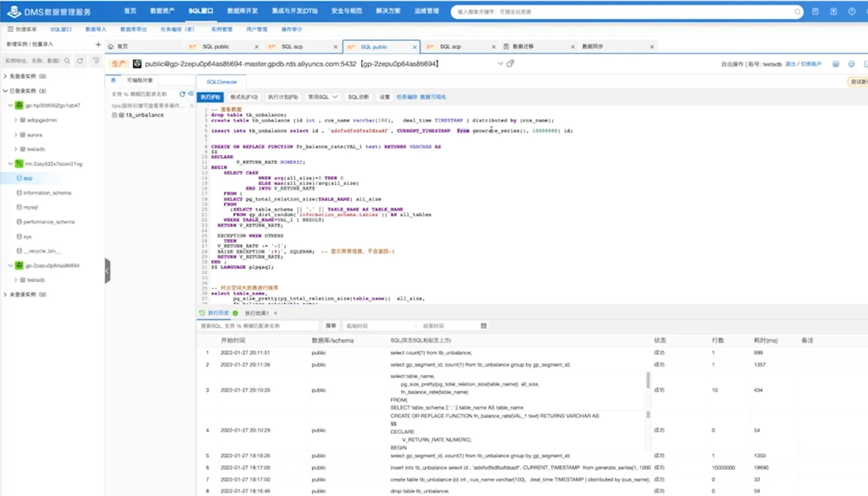Click the search magnifier in the instance search box
868x496 pixels.
pos(66,61)
